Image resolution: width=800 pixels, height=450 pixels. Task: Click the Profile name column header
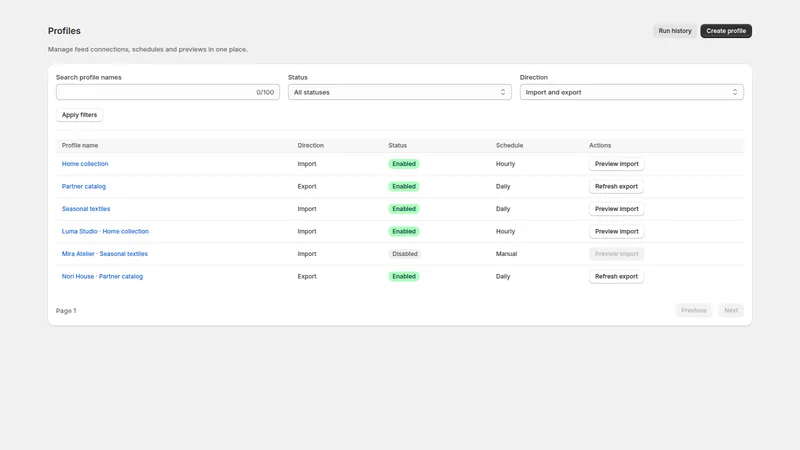80,145
